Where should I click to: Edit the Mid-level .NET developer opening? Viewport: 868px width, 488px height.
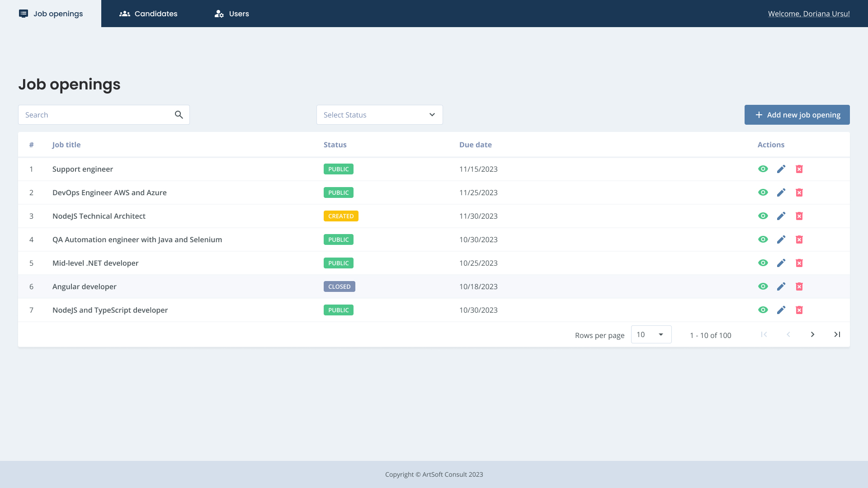781,263
